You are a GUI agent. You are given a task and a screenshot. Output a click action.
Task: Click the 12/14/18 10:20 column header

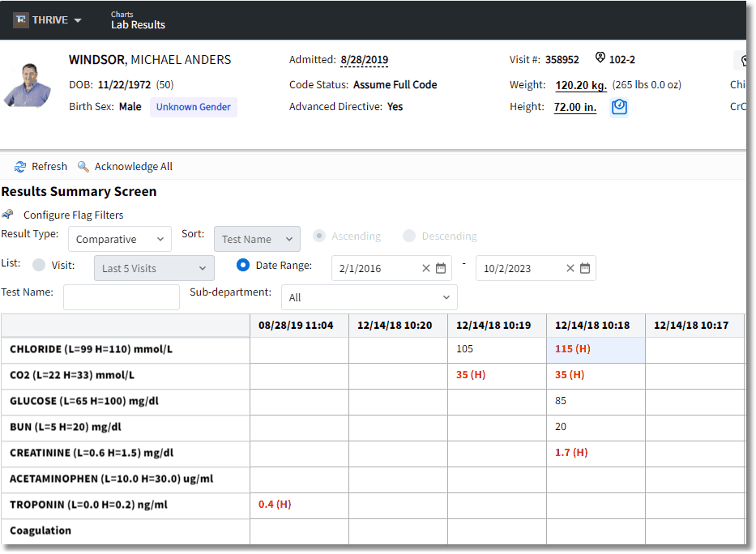point(398,326)
